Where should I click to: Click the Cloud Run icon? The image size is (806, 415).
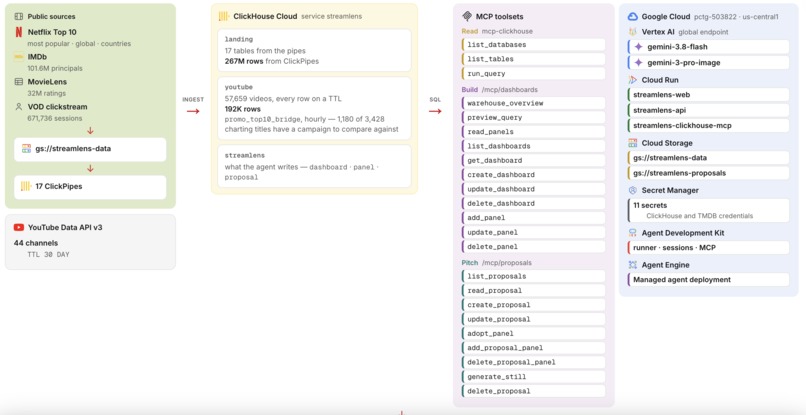point(632,80)
